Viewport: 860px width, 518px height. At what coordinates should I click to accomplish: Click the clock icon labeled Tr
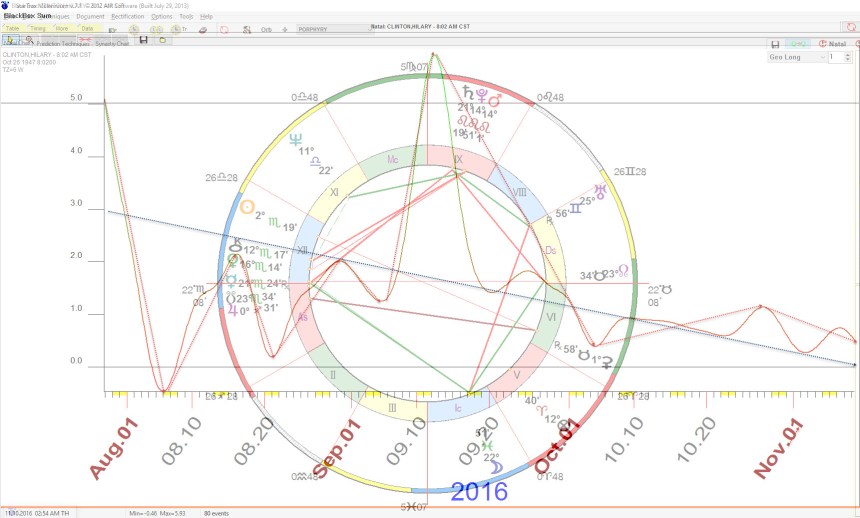[177, 30]
